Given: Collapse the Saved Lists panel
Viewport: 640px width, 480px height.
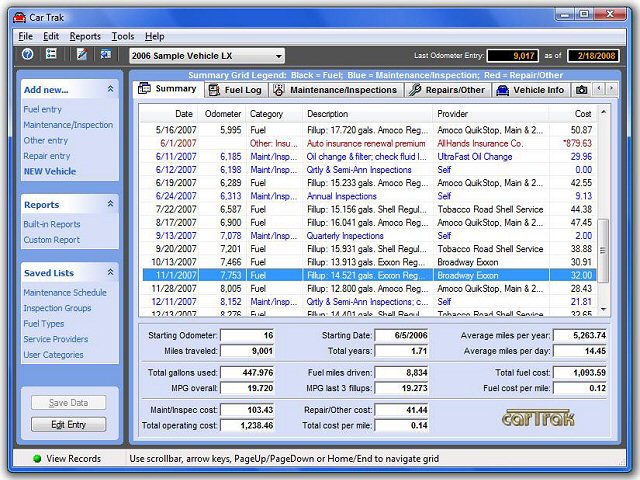Looking at the screenshot, I should point(110,272).
